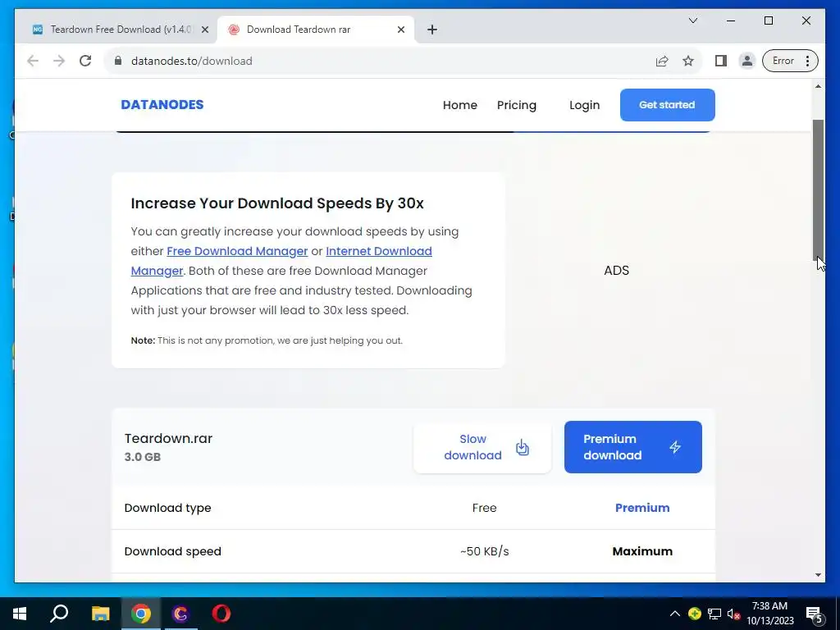This screenshot has height=630, width=840.
Task: Open a new browser tab
Action: click(x=432, y=30)
